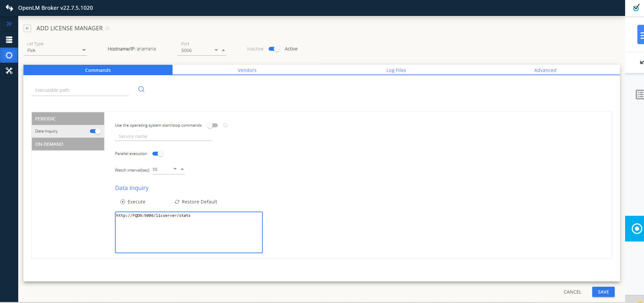The image size is (644, 303).
Task: Switch to the Vendors tab
Action: pos(247,70)
